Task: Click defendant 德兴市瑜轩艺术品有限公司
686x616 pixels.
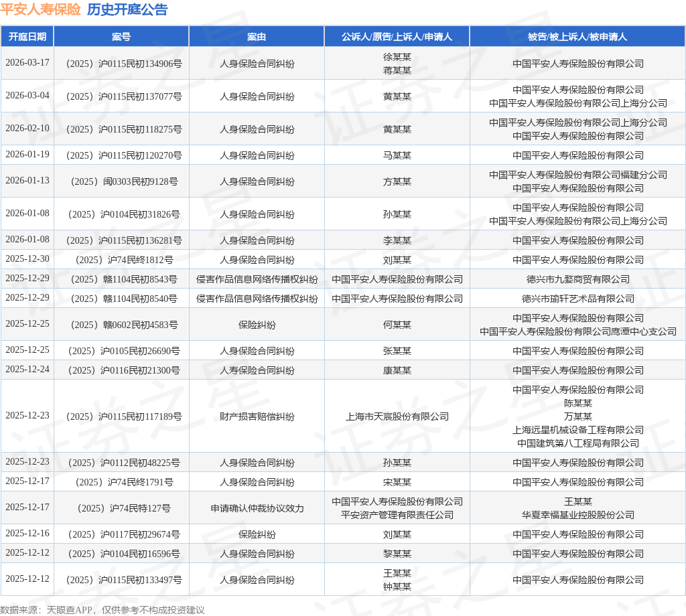Action: 577,299
